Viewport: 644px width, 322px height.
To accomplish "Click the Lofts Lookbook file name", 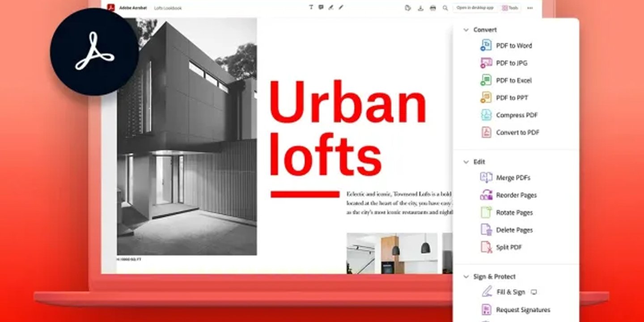I will 168,8.
